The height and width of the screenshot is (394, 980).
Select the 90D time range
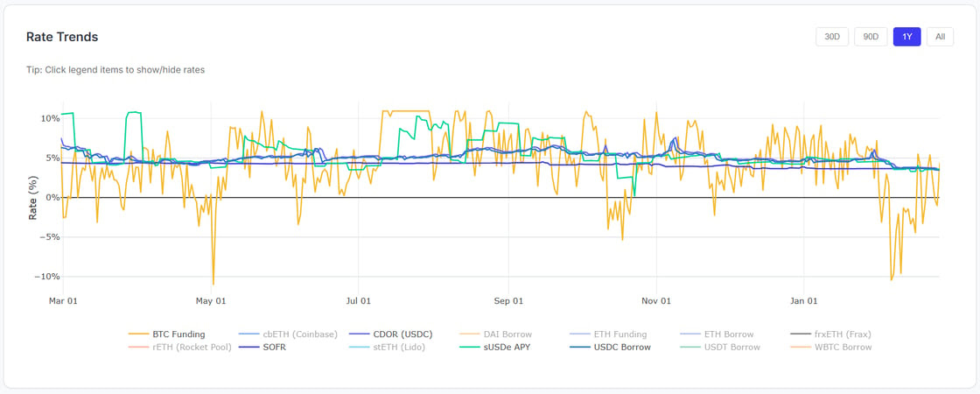(x=870, y=37)
